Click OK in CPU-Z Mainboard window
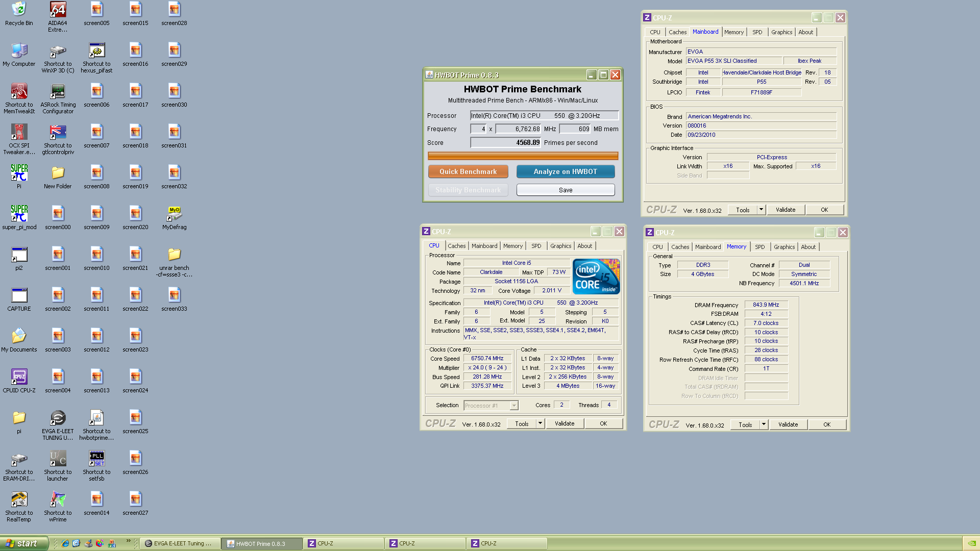 [824, 210]
